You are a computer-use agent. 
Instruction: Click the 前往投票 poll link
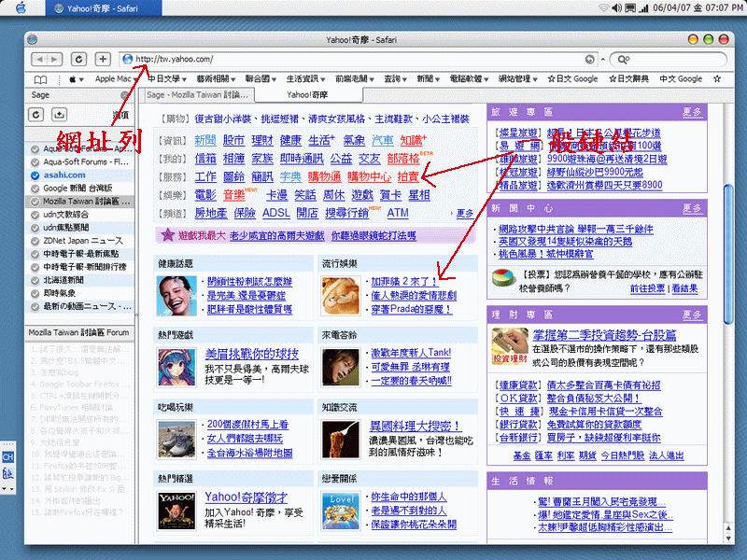click(x=647, y=288)
